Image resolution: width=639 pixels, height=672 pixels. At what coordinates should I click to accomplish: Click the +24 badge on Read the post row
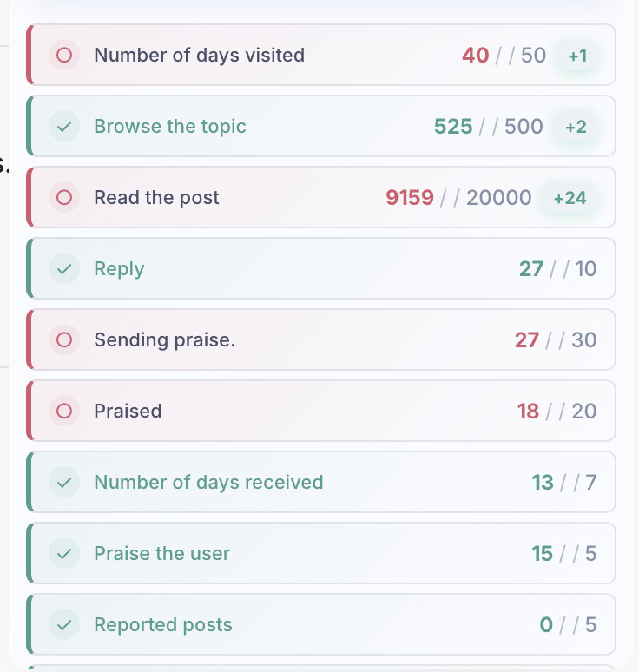(570, 198)
